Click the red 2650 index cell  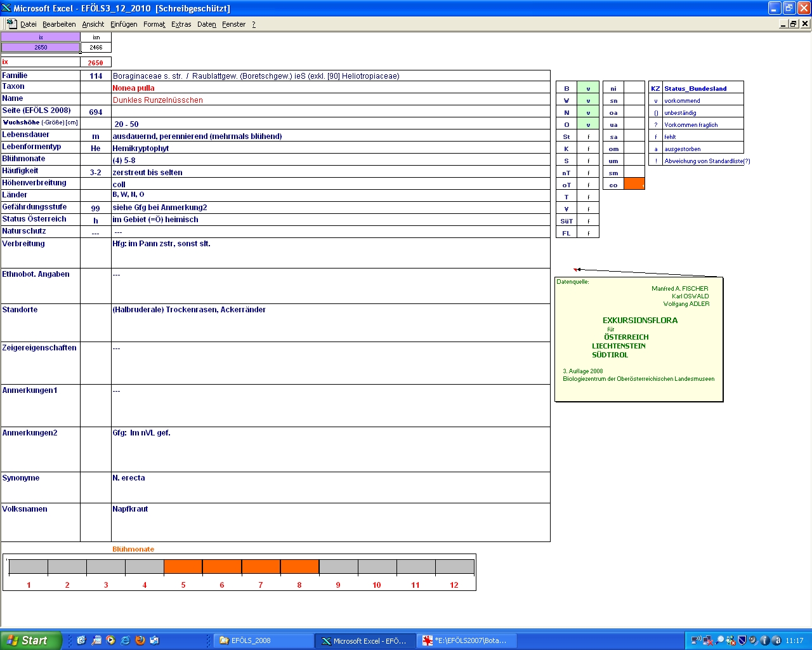pos(96,62)
